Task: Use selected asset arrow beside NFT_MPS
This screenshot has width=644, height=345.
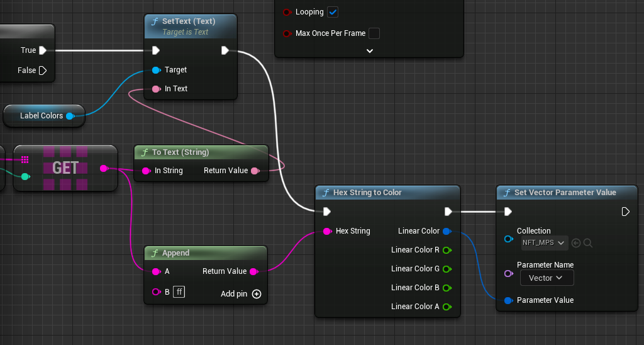Action: [x=576, y=243]
